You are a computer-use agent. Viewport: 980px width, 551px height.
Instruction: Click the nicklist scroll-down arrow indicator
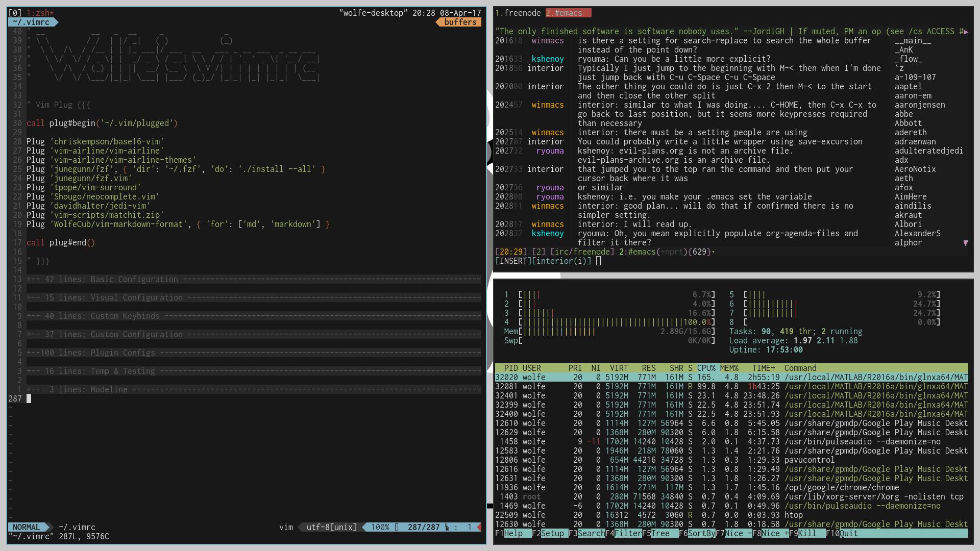(x=965, y=243)
